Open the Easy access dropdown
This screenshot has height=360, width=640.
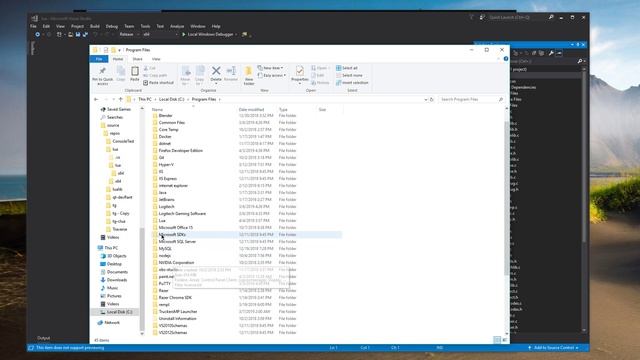pyautogui.click(x=272, y=75)
